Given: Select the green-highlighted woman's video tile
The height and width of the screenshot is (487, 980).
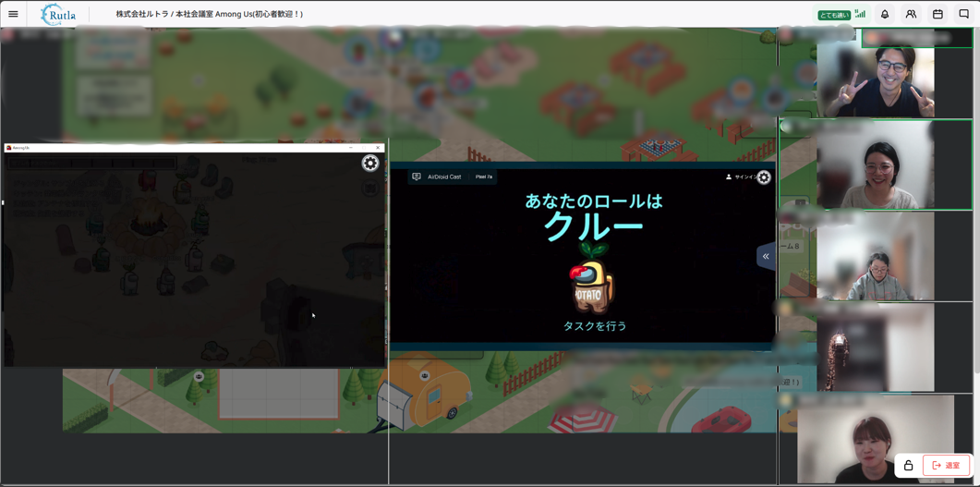Looking at the screenshot, I should [876, 165].
